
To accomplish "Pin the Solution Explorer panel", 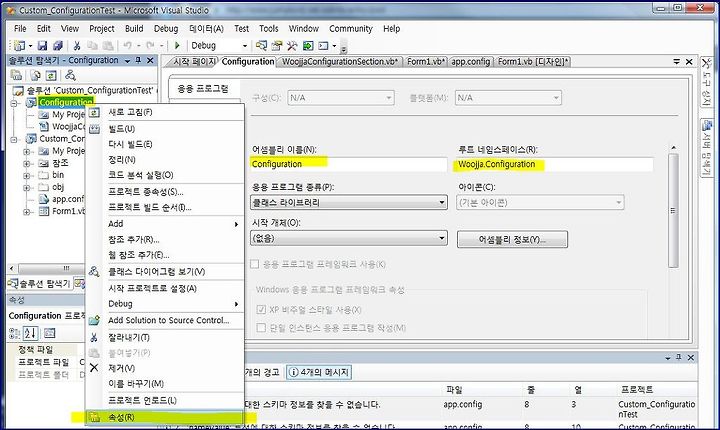I will (x=138, y=60).
